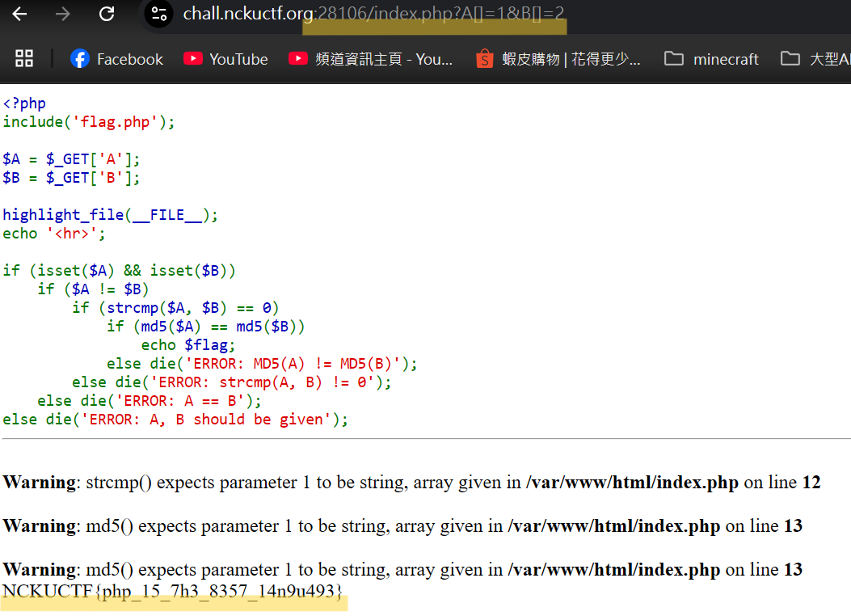The image size is (851, 616).
Task: Click the Shopee icon beside 蝦皮購物 bookmark
Action: coord(484,58)
